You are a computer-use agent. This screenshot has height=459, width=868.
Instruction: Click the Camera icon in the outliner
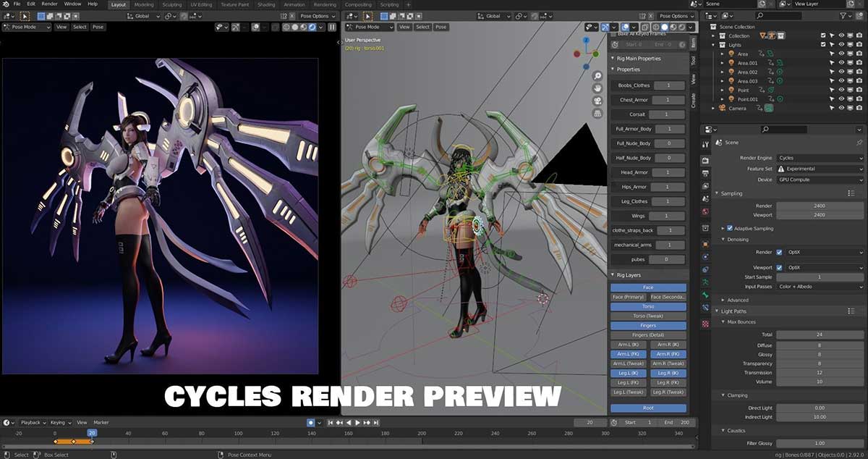pyautogui.click(x=722, y=107)
